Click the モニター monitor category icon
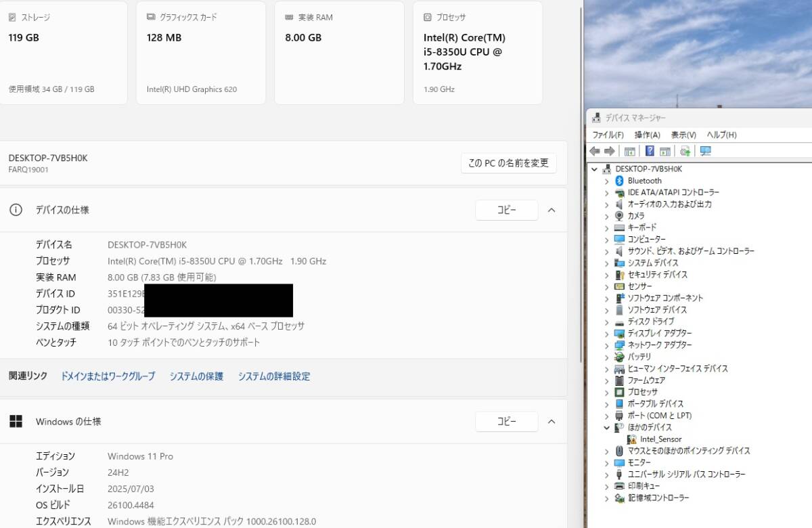 (619, 462)
